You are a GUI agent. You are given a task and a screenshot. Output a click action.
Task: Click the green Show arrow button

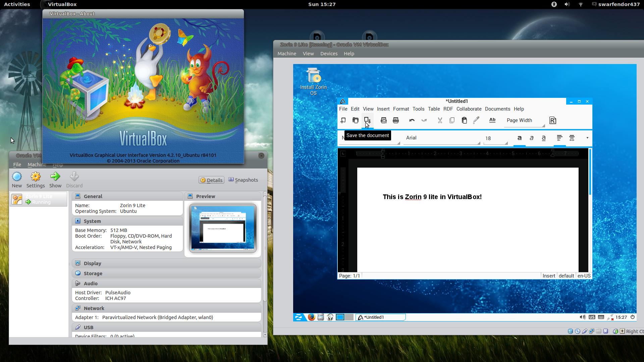pyautogui.click(x=55, y=180)
